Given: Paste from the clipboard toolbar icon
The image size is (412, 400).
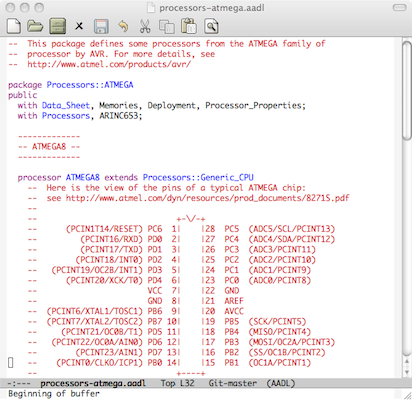Looking at the screenshot, I should [189, 26].
